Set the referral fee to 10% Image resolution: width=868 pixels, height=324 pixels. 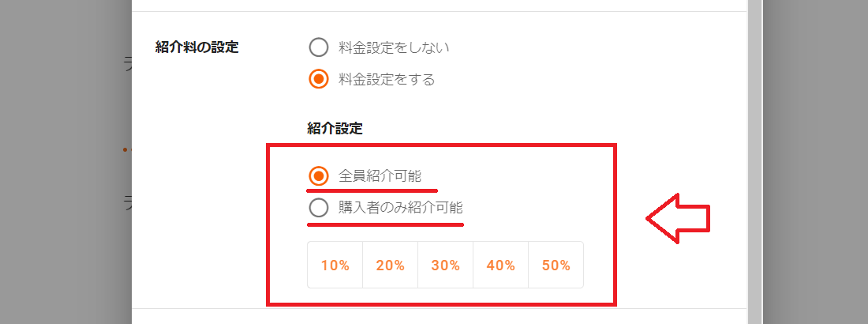click(335, 266)
